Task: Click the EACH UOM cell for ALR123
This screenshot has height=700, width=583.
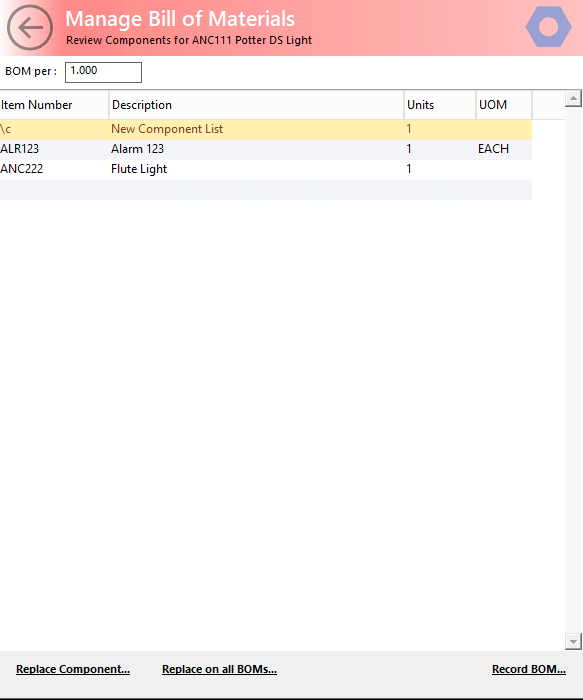Action: [x=493, y=149]
